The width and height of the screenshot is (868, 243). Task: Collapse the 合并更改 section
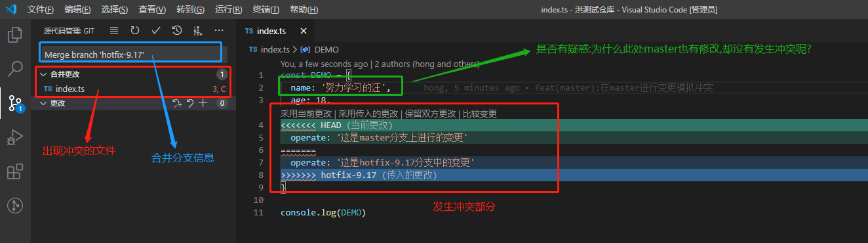43,74
